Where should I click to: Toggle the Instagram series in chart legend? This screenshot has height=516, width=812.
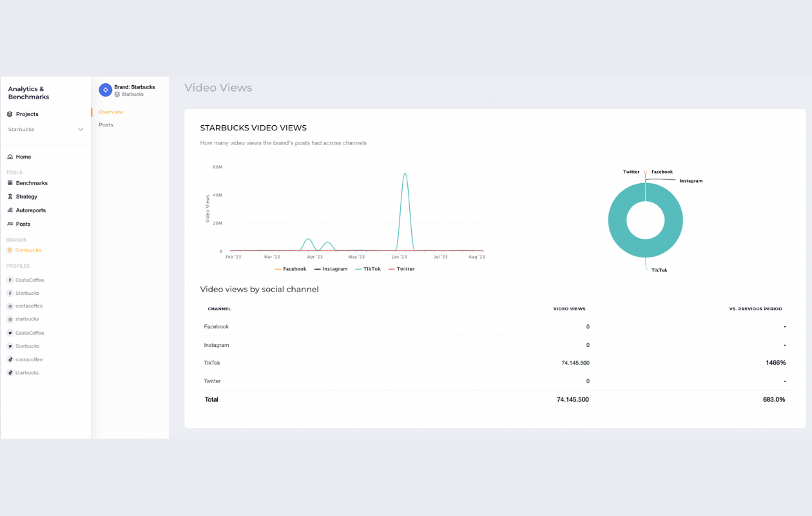coord(331,269)
